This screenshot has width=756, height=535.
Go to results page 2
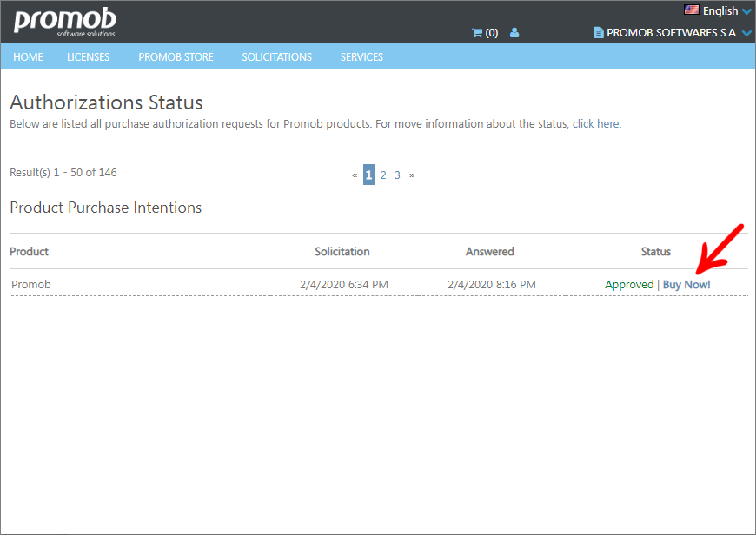pyautogui.click(x=383, y=175)
